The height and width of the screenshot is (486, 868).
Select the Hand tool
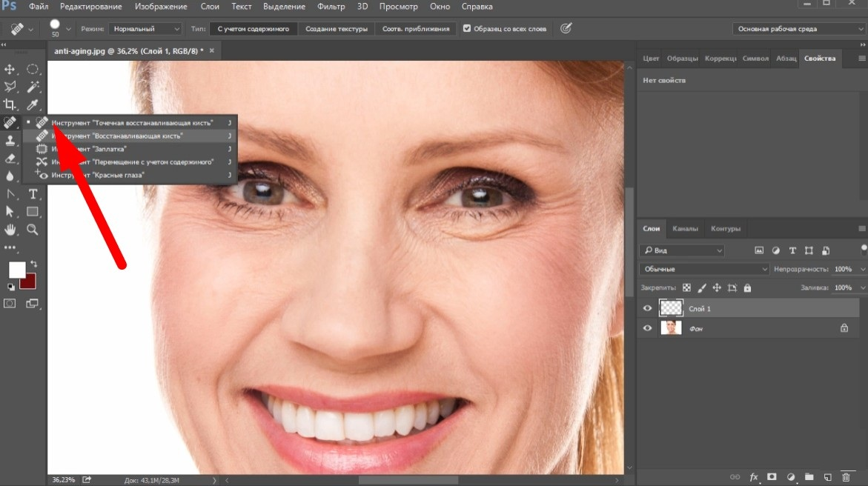point(10,229)
